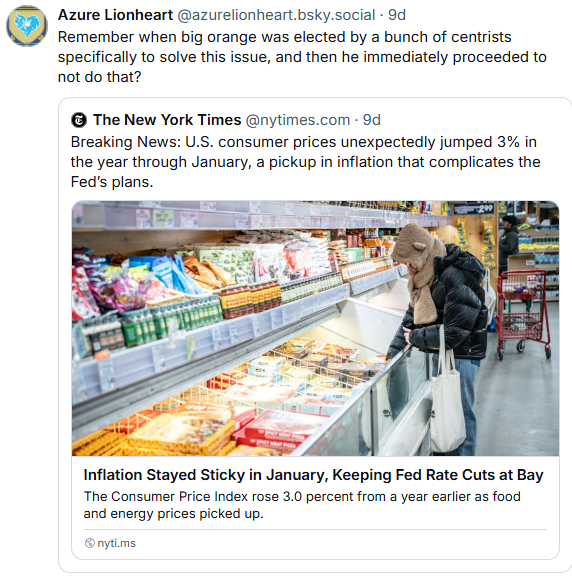Click the 'Remember when big orange' post text
This screenshot has height=577, width=572.
pyautogui.click(x=302, y=57)
